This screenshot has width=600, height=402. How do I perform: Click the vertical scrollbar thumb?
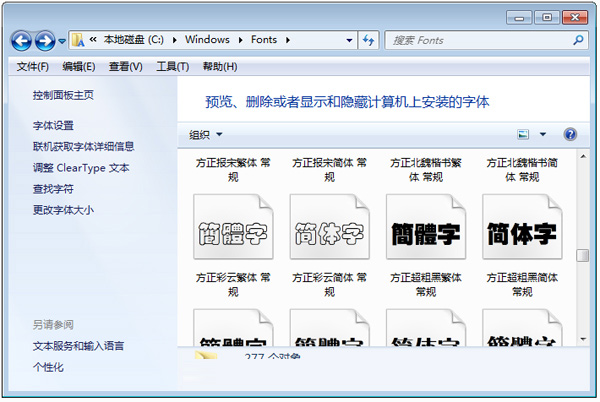click(x=583, y=256)
